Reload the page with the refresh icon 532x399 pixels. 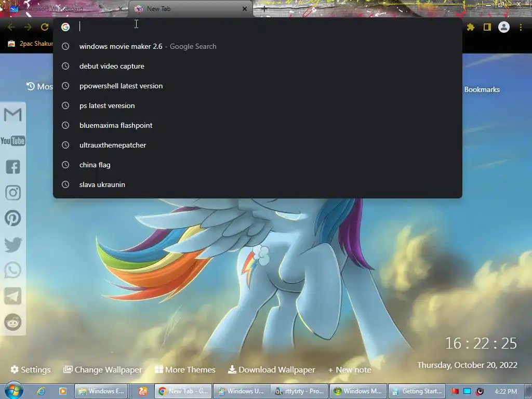(x=45, y=27)
